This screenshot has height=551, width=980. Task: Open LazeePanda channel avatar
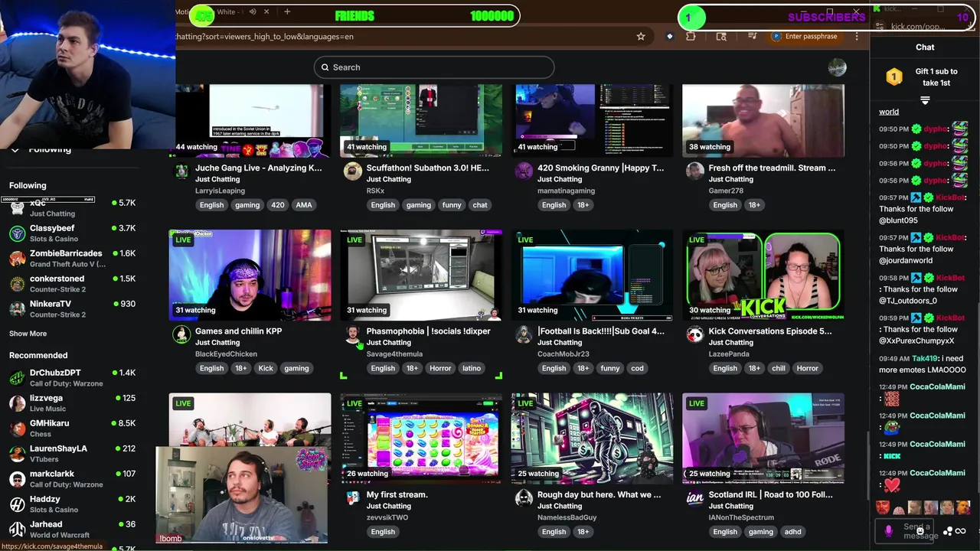coord(694,334)
